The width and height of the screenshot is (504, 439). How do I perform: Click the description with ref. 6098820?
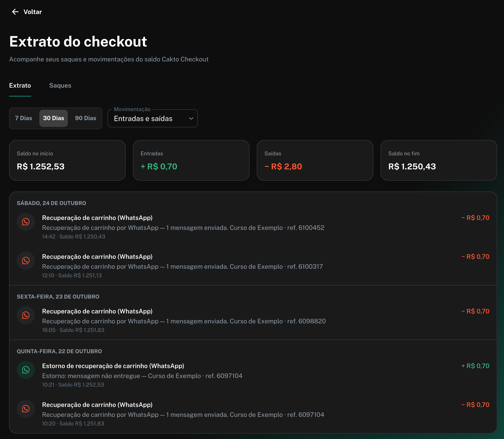tap(184, 321)
